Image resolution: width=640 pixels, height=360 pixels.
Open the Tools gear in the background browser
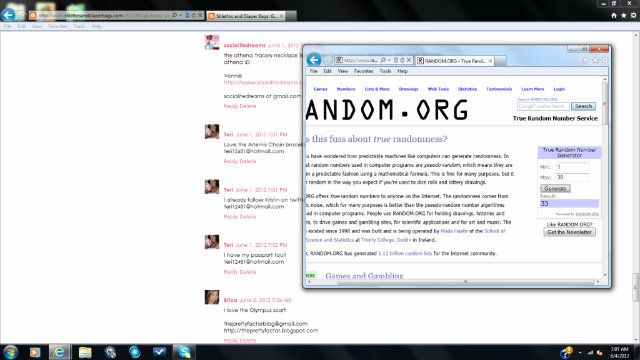(x=633, y=15)
